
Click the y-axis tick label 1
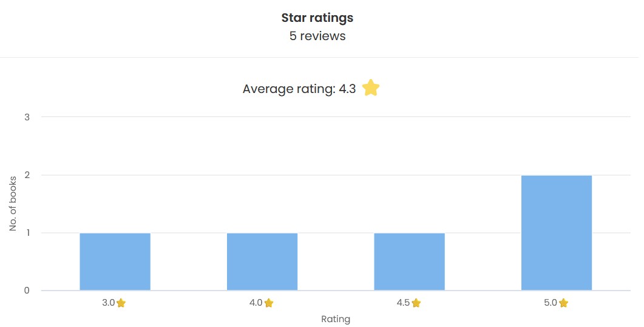click(27, 233)
